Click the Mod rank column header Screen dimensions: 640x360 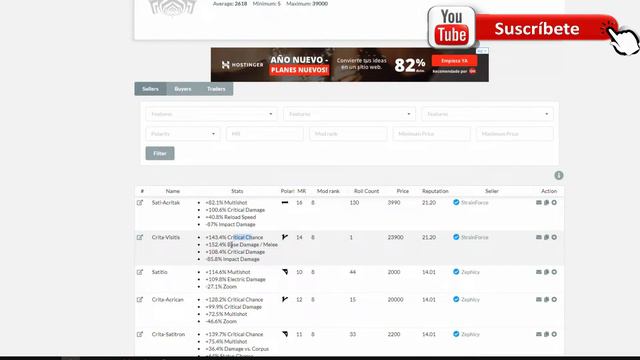coord(328,191)
